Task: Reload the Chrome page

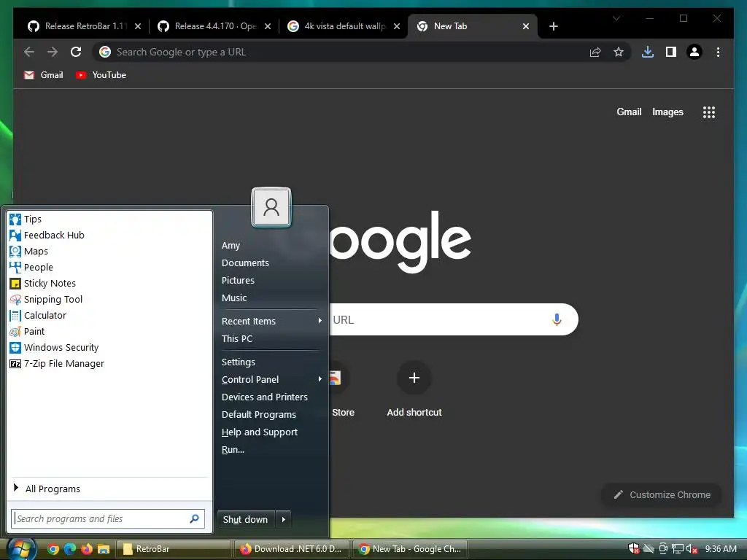Action: click(x=76, y=52)
